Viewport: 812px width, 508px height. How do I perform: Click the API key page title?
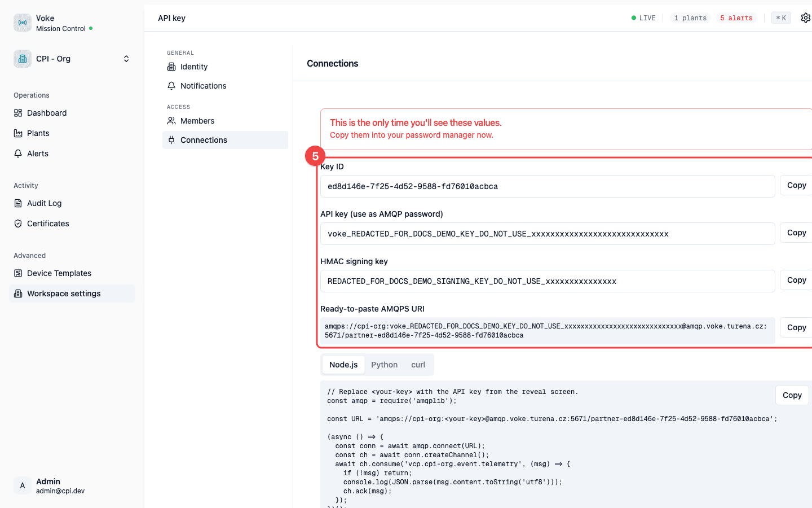(x=172, y=18)
